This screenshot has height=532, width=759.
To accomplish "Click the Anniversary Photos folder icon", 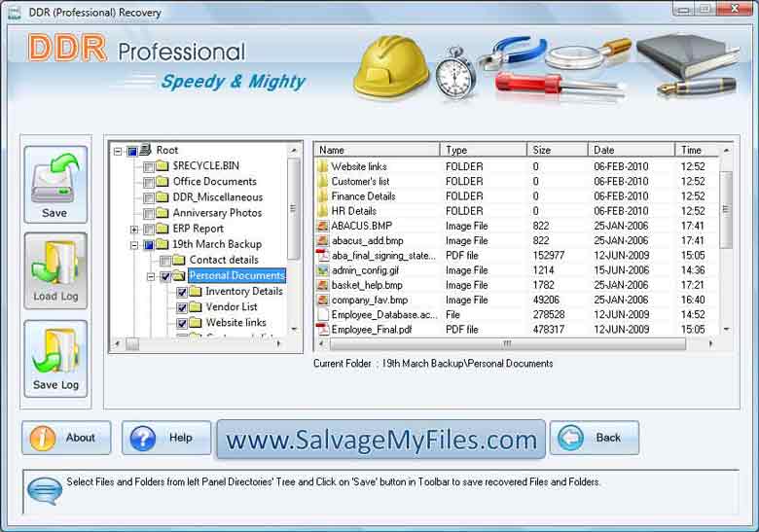I will pos(163,213).
